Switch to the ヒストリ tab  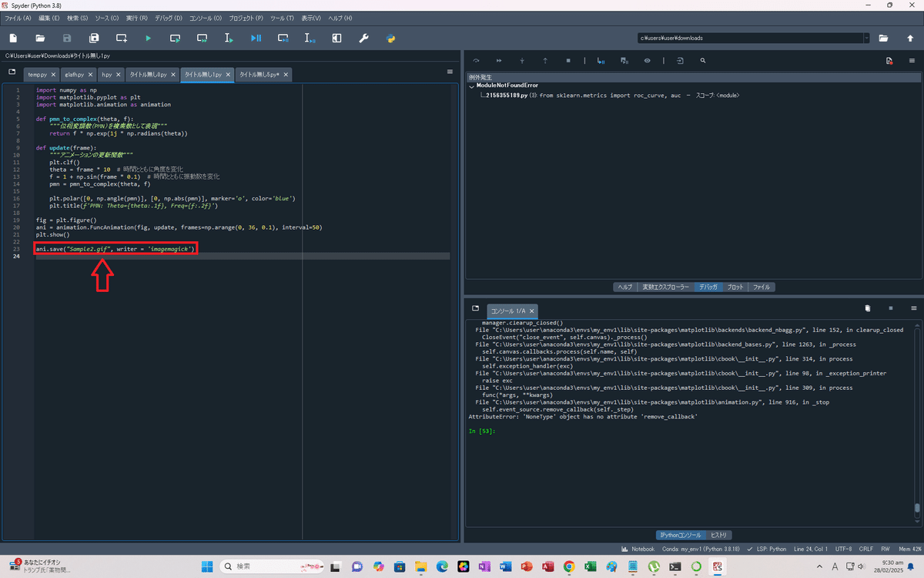pos(719,535)
